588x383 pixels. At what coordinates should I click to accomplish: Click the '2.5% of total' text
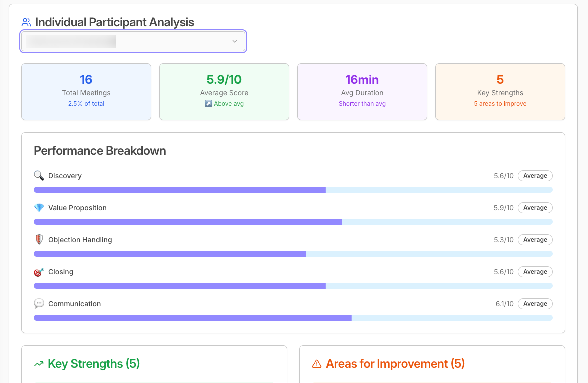tap(86, 104)
